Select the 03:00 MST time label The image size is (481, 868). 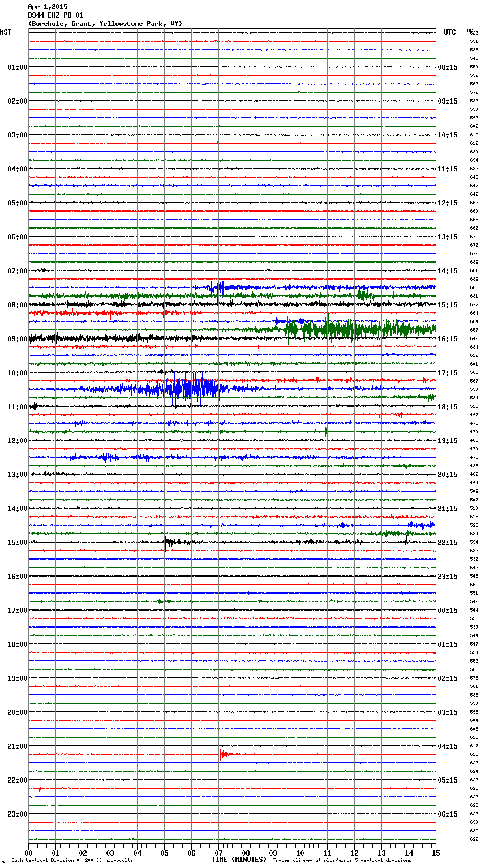pos(18,135)
